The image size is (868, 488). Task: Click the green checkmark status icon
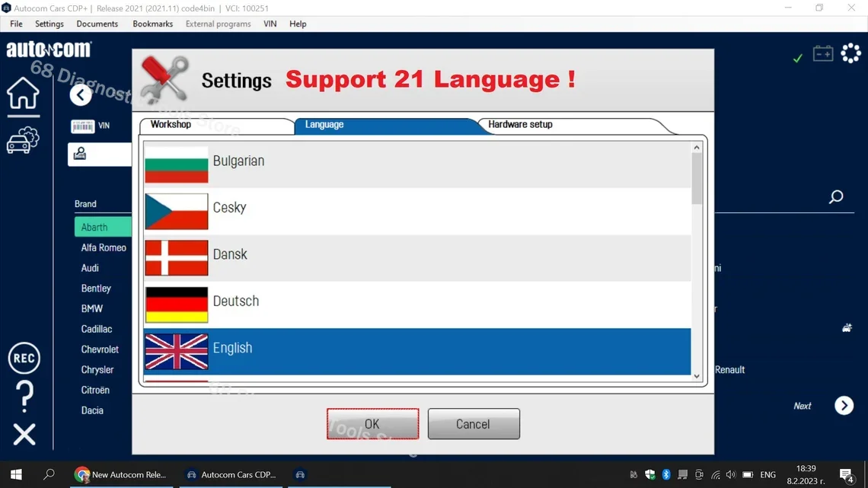coord(798,58)
